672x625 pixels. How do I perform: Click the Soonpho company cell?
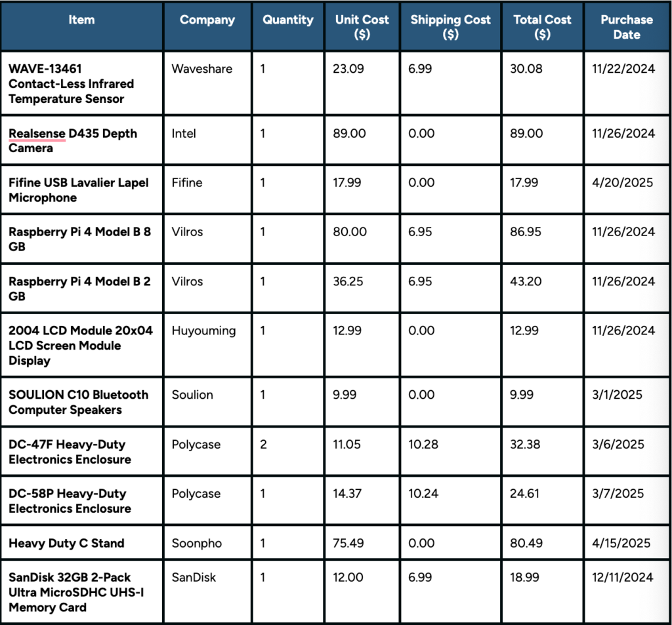point(207,543)
